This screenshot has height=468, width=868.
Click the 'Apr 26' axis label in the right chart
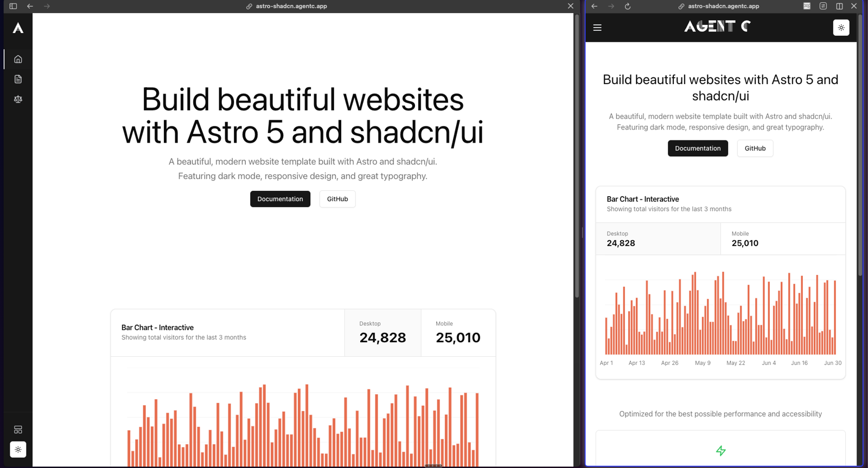[669, 363]
